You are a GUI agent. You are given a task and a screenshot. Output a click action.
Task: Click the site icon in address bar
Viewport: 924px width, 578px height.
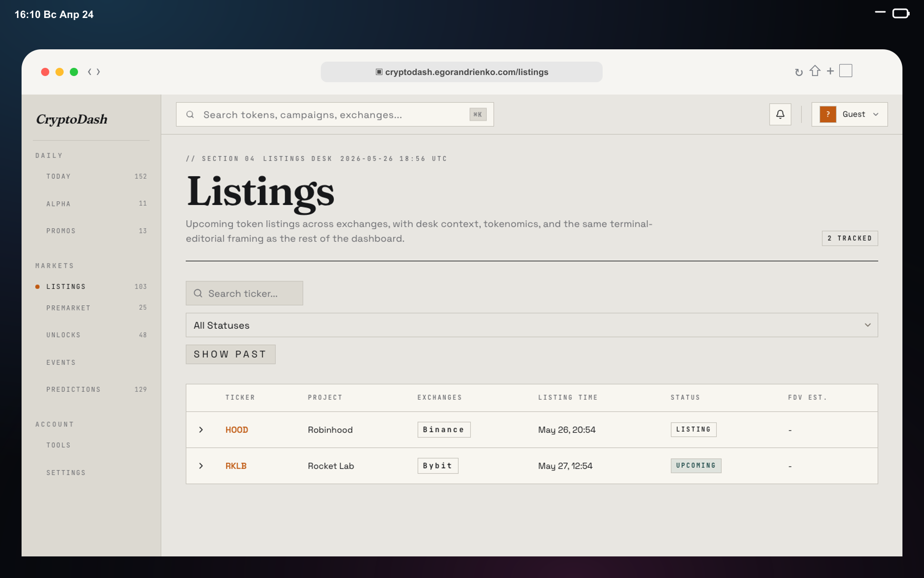pos(379,72)
